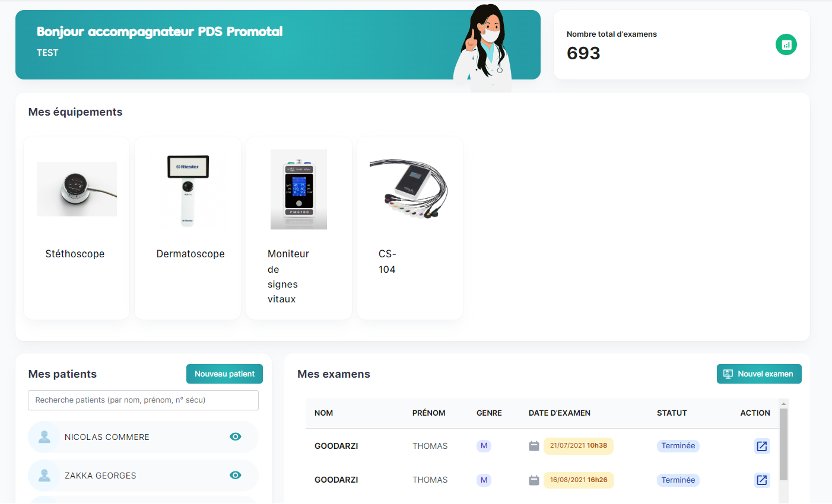Click ZAKKA GEORGES's patient avatar icon

point(45,475)
